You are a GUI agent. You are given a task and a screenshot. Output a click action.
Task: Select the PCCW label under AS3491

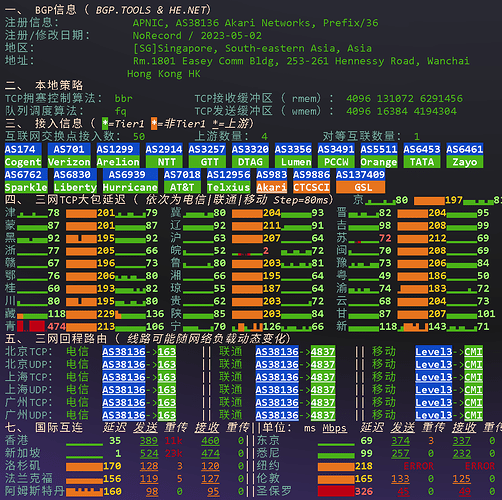(x=336, y=162)
